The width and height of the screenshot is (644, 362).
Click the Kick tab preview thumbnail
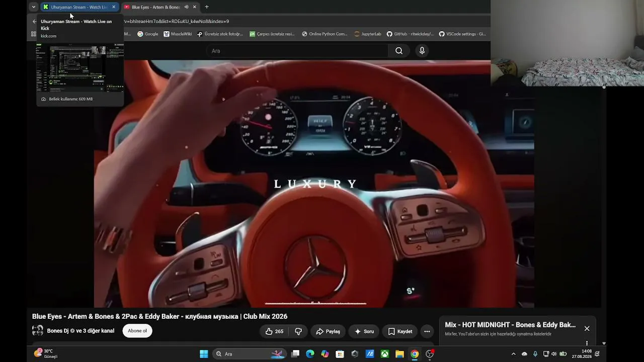(80, 68)
